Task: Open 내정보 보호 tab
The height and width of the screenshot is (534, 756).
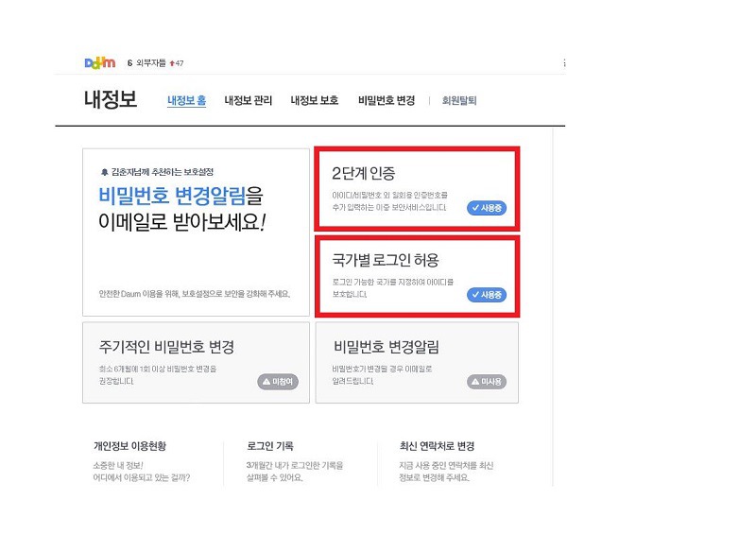Action: point(315,100)
